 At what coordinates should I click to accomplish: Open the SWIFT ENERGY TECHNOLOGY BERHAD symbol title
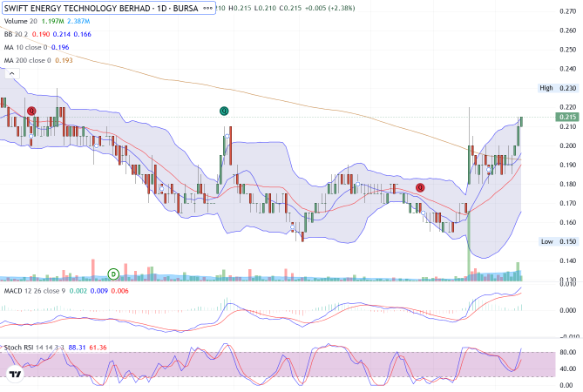pyautogui.click(x=101, y=8)
